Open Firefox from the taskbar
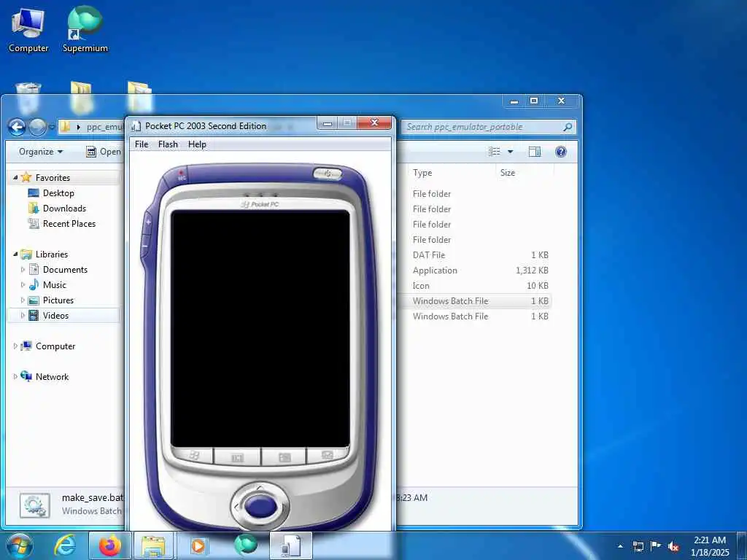Screen dimensions: 747x560 110,545
